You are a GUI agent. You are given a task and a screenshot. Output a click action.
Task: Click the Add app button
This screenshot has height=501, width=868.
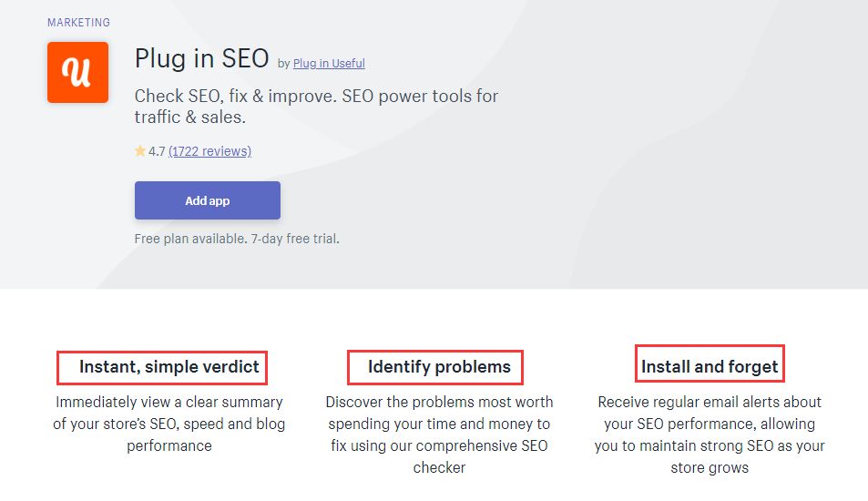coord(208,200)
